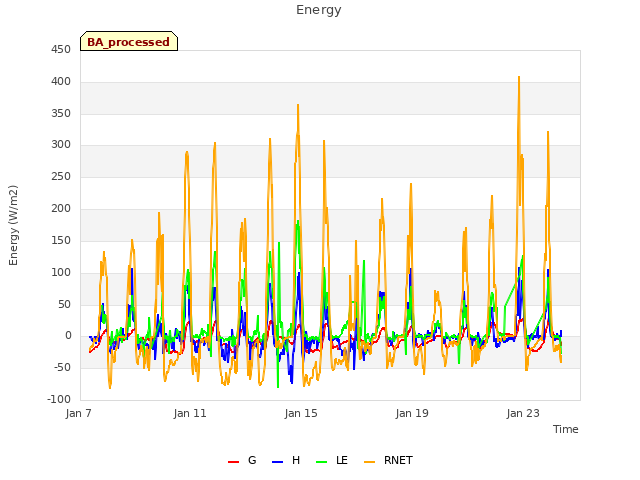This screenshot has width=640, height=480.
Task: Click the 100 y-axis tick label
Action: click(61, 272)
